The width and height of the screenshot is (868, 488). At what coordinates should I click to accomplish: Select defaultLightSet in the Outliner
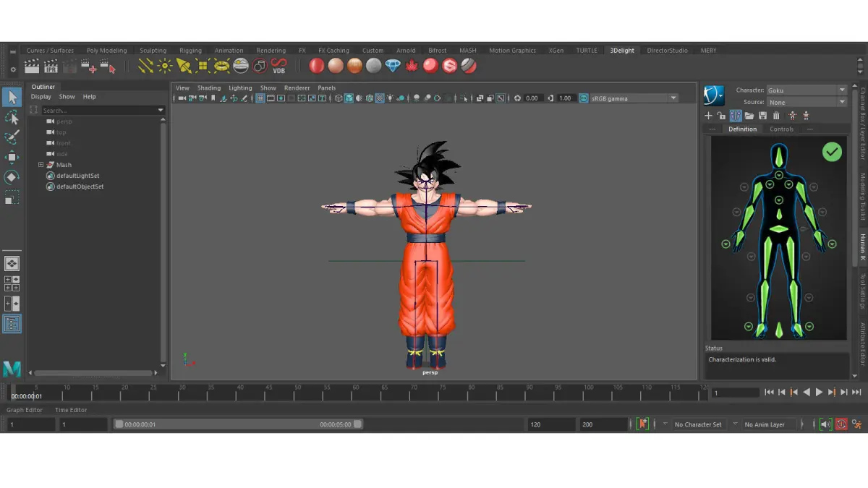pos(77,176)
